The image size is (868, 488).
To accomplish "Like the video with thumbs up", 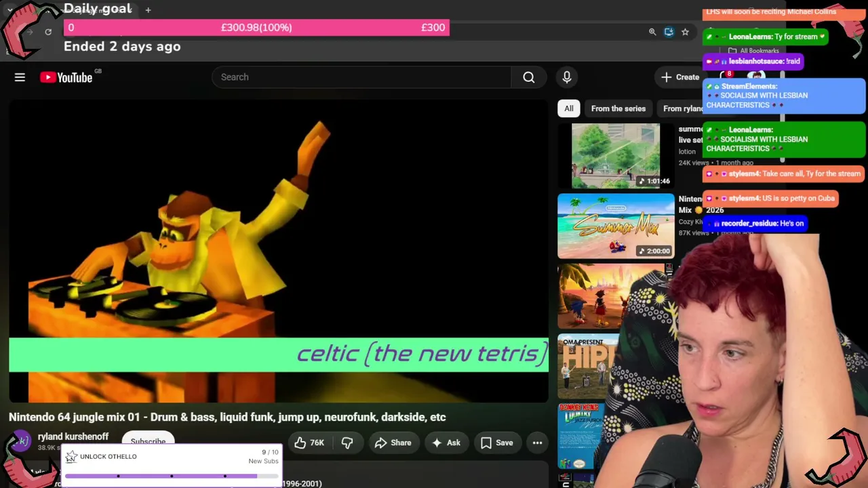I will click(309, 443).
